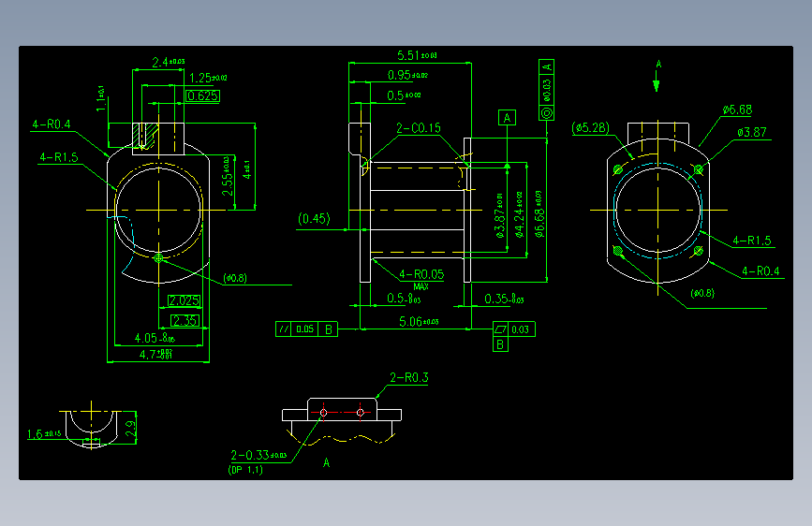Select the 0.35 flange thickness dimension
This screenshot has width=812, height=526.
click(x=504, y=300)
